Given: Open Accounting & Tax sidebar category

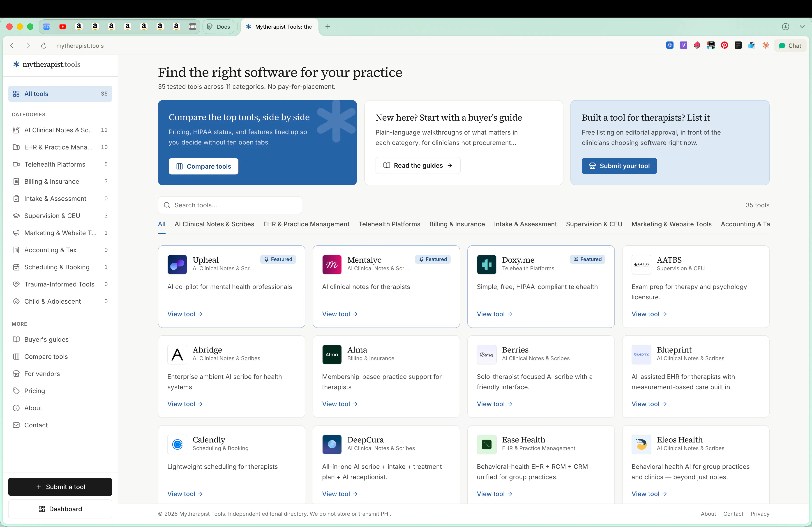Looking at the screenshot, I should point(60,250).
